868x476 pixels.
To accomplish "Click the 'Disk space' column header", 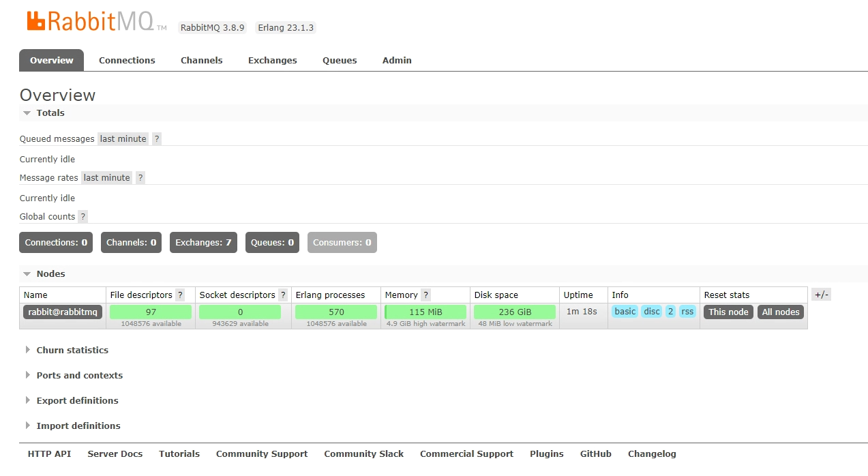I will pos(496,295).
